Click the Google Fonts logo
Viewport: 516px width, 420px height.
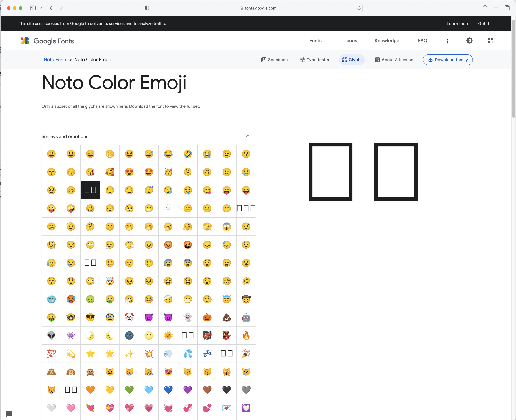click(47, 41)
